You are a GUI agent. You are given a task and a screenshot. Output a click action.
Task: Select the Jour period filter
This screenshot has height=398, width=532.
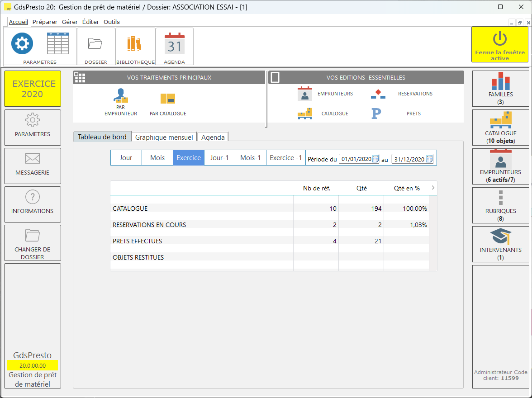click(x=126, y=158)
